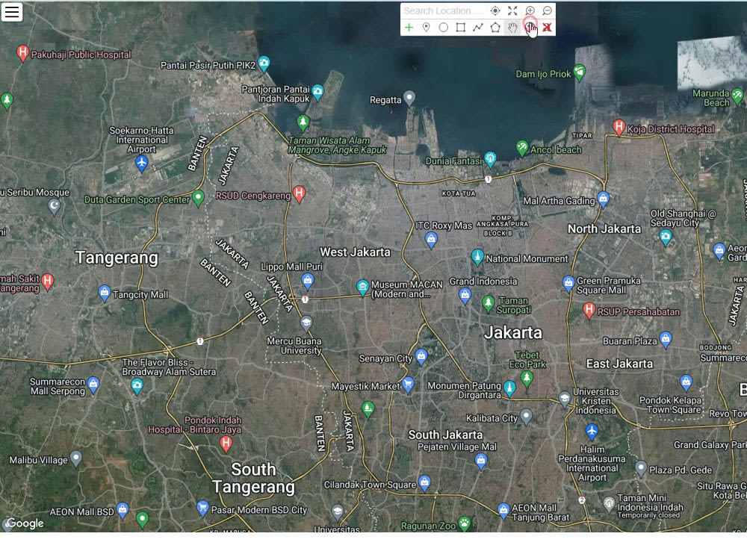Screen dimensions: 747x560
Task: Click National Monument marker
Action: point(477,257)
